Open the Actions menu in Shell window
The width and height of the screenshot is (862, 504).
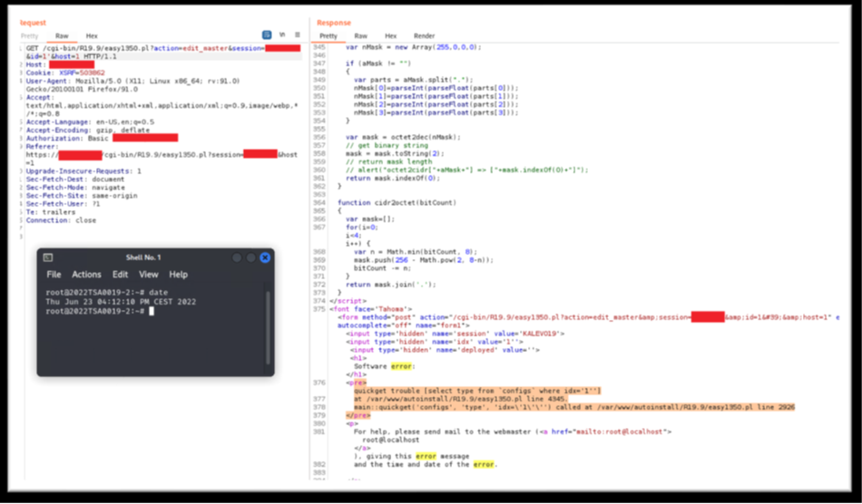coord(87,275)
